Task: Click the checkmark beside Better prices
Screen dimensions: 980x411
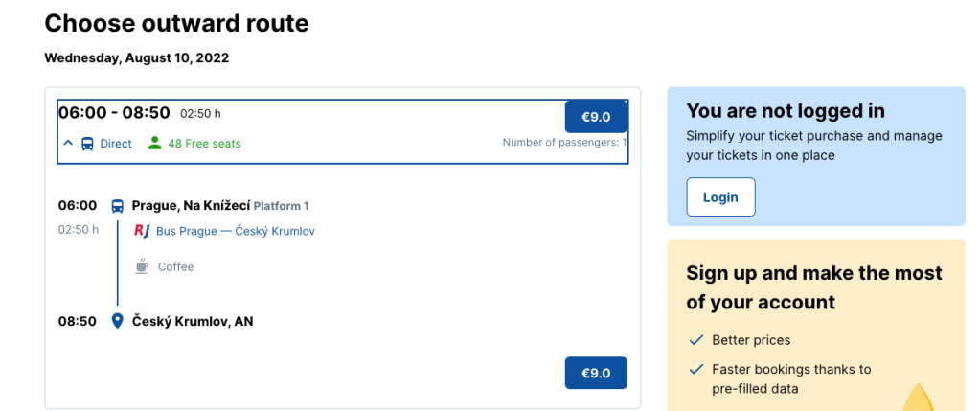Action: pos(696,340)
